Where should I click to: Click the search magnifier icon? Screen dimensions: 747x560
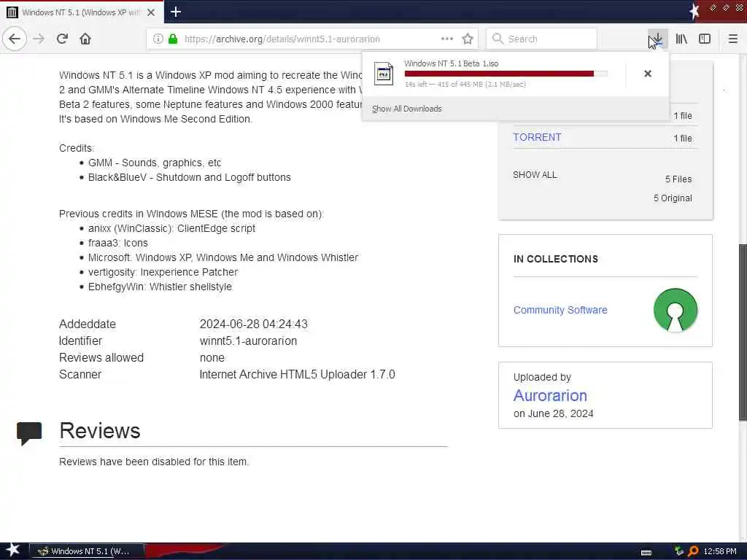pos(498,39)
